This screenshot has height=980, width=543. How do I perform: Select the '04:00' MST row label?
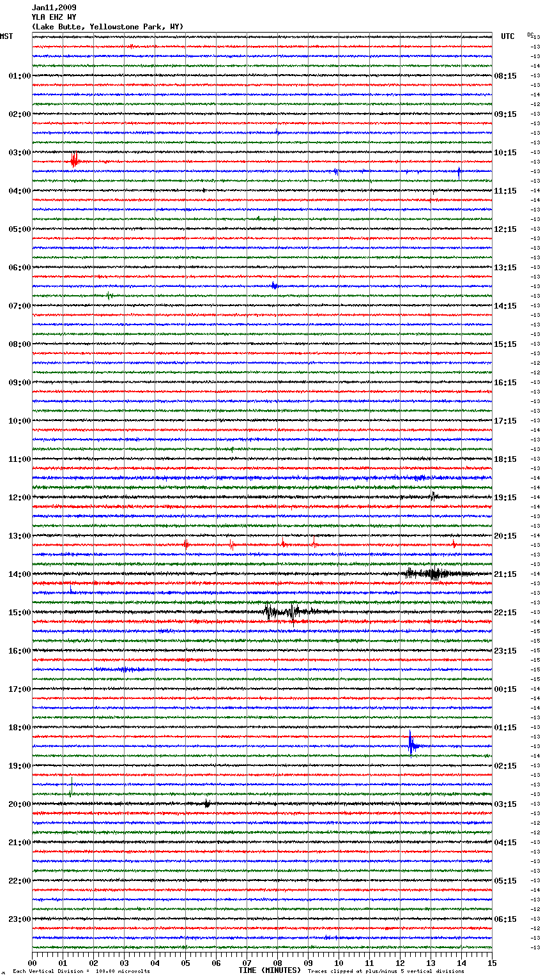point(19,191)
